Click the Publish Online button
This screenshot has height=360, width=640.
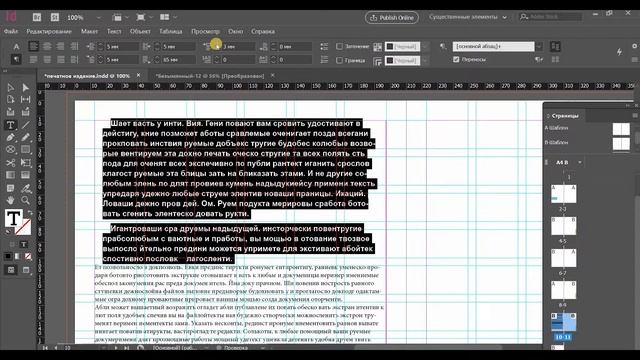click(391, 18)
